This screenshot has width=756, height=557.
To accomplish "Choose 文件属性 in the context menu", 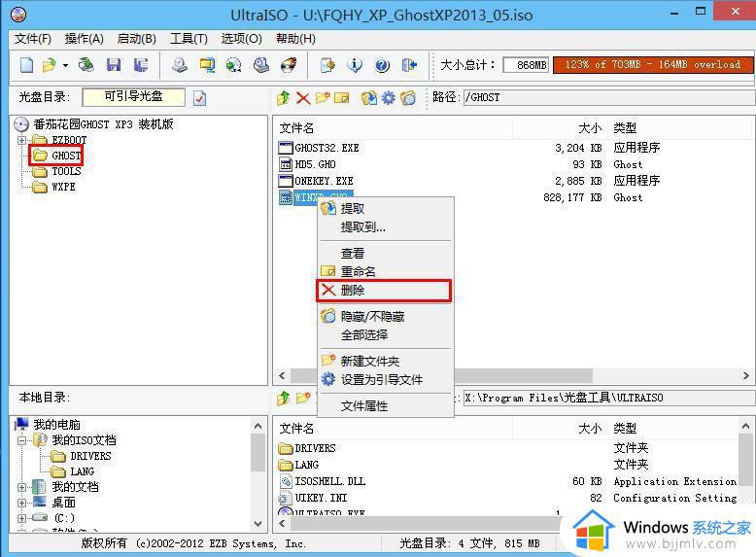I will 385,406.
